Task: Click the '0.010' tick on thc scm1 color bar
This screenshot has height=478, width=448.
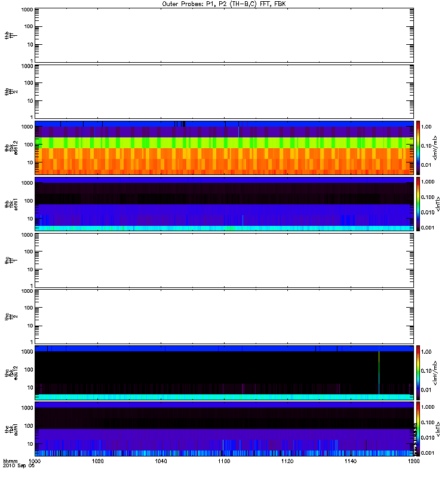Action: (x=428, y=437)
